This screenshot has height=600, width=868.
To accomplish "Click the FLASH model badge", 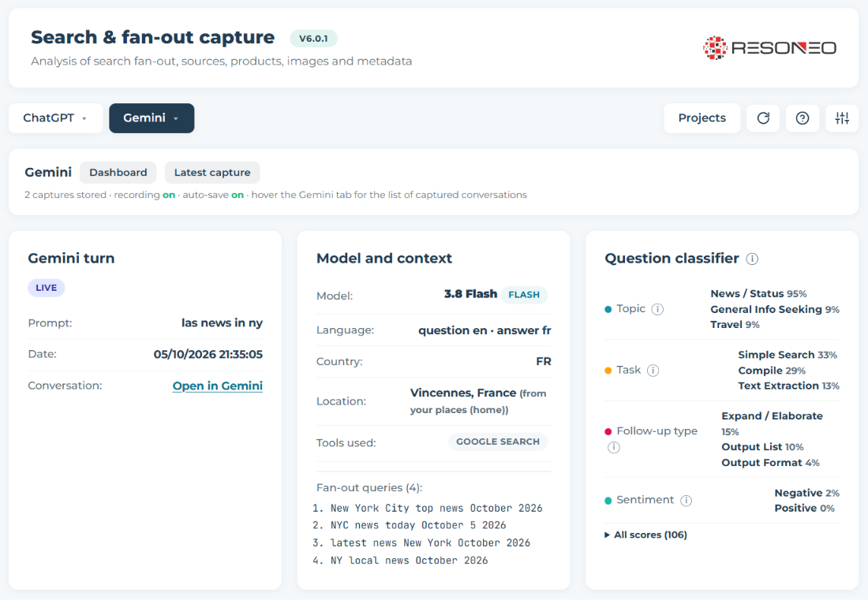I will point(524,295).
